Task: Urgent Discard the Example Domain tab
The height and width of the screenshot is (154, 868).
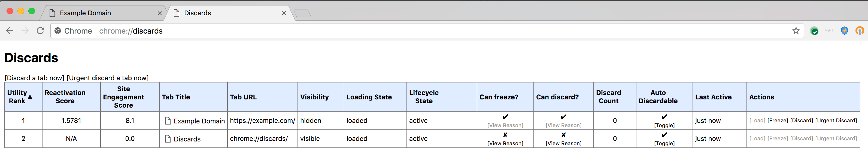Action: [x=836, y=121]
